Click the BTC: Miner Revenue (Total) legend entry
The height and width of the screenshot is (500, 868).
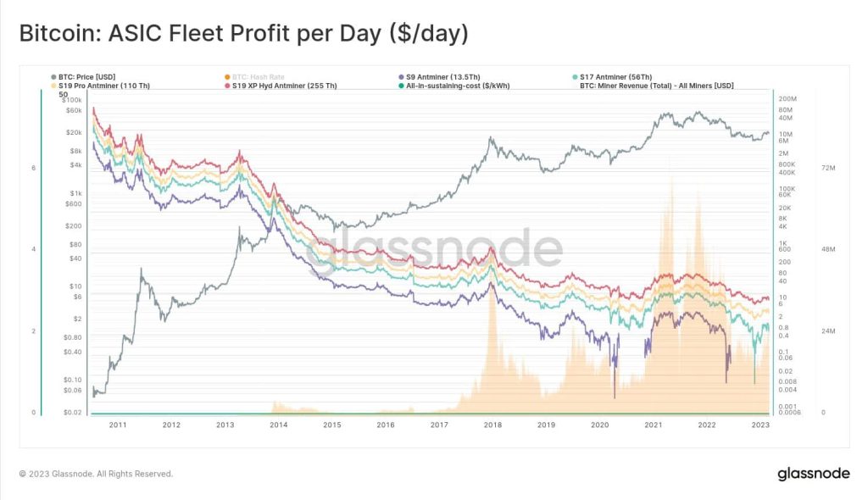point(656,86)
